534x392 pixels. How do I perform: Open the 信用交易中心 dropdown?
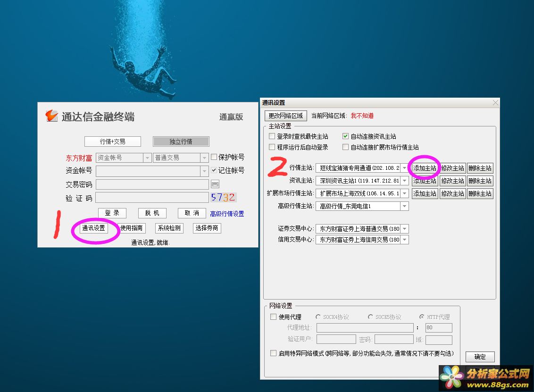click(404, 240)
